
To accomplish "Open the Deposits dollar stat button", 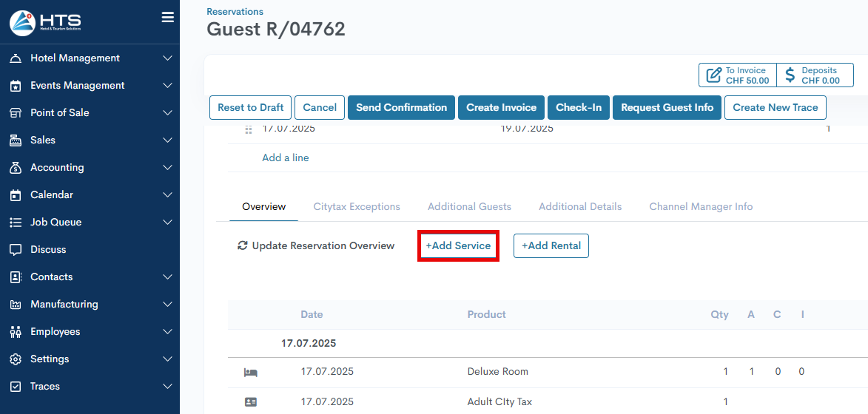I will (815, 75).
